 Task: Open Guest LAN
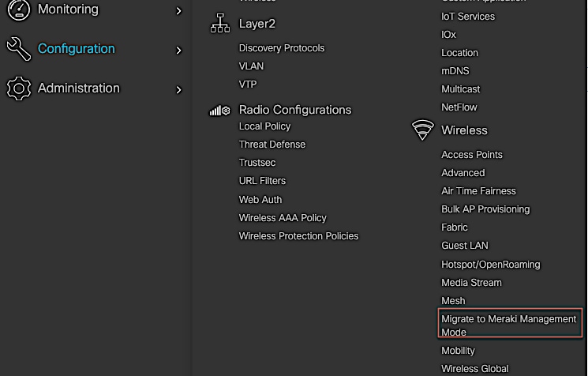click(x=465, y=246)
